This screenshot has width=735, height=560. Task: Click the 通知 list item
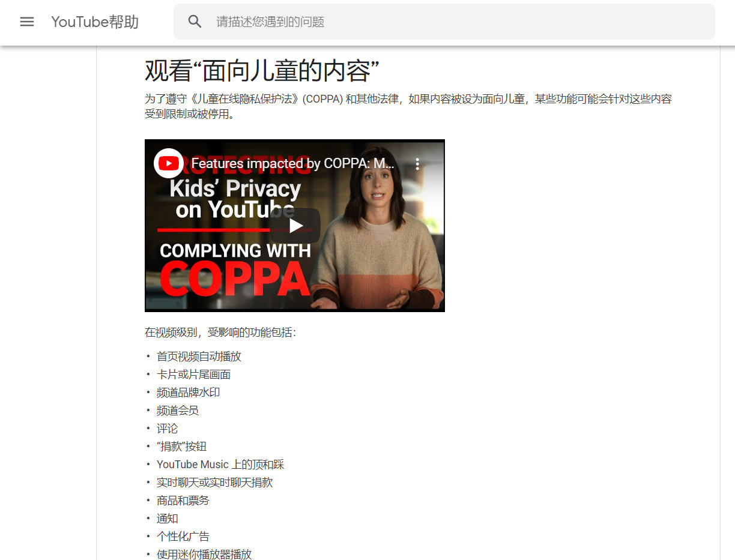(x=167, y=519)
